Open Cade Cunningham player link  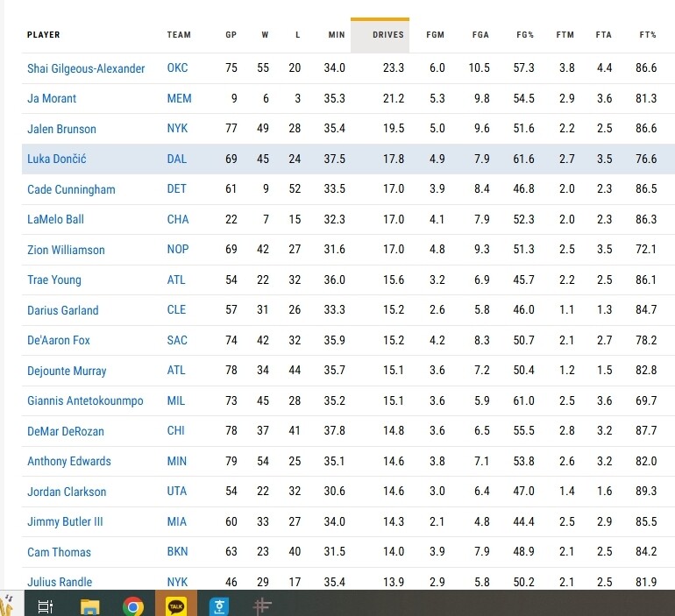click(x=71, y=189)
